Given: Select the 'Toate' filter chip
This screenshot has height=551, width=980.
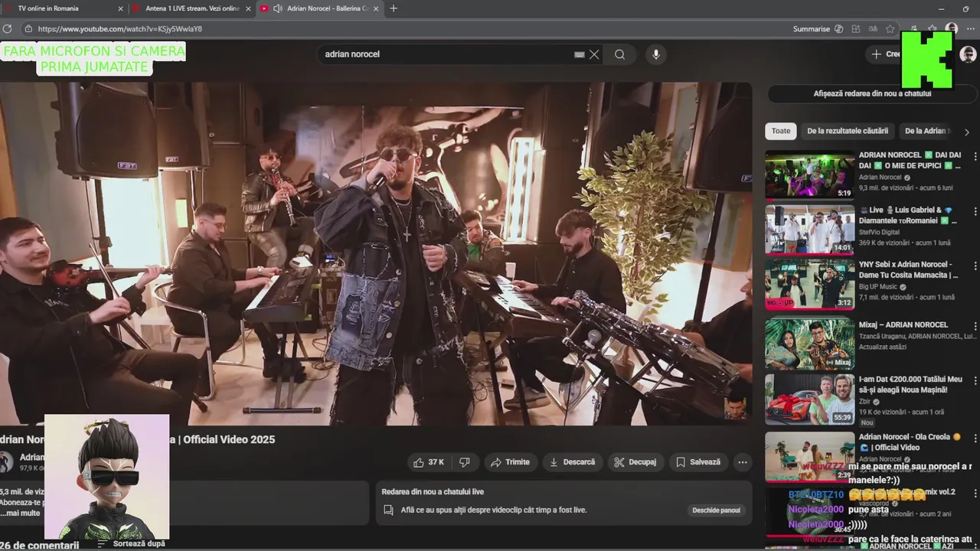Looking at the screenshot, I should tap(781, 131).
